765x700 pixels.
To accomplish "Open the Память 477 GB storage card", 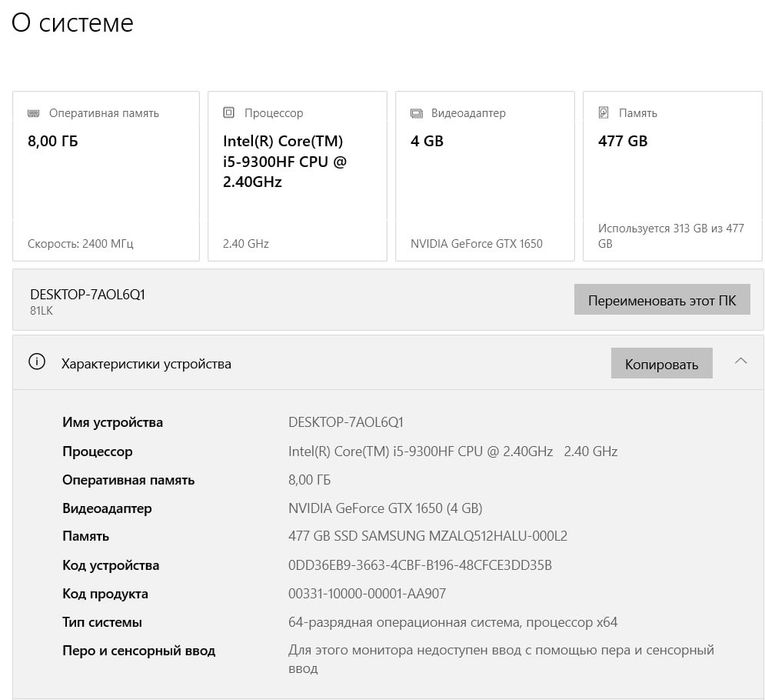I will (x=673, y=176).
